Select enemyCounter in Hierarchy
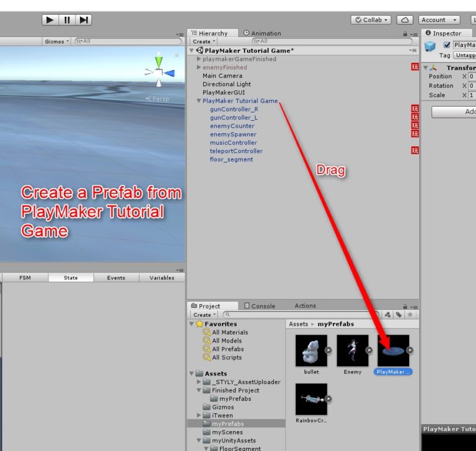 232,126
